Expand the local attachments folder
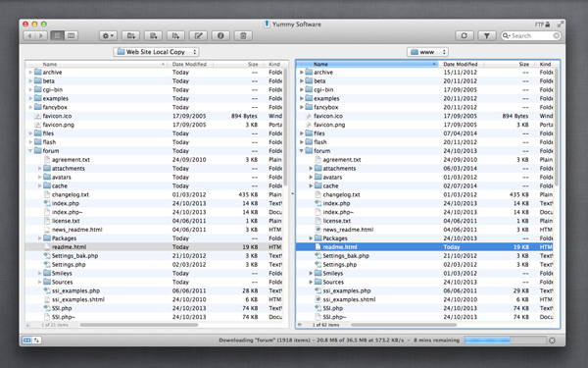Image resolution: width=588 pixels, height=368 pixels. (40, 168)
